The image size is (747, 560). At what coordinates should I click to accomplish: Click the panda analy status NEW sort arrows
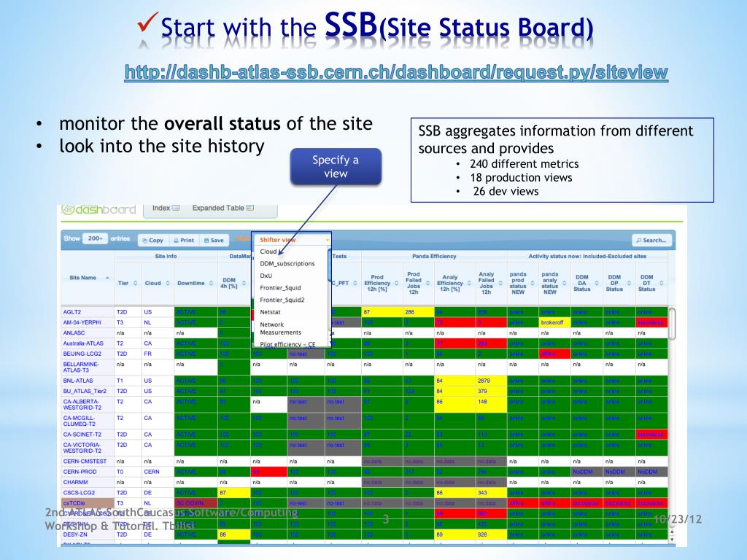565,284
